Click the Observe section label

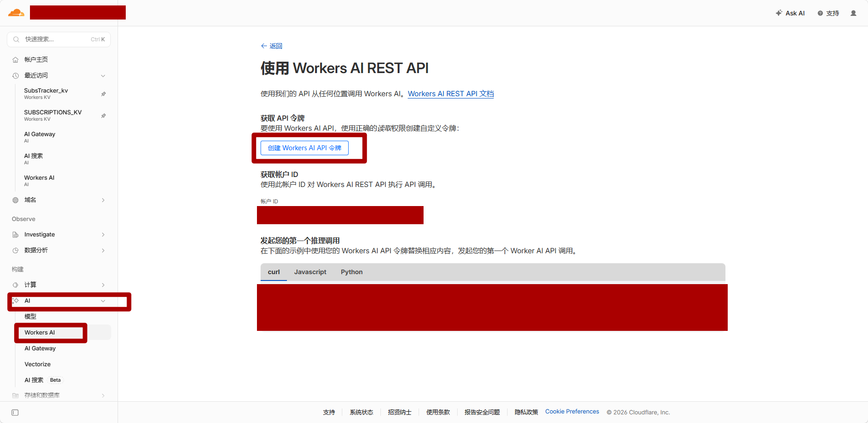(24, 219)
